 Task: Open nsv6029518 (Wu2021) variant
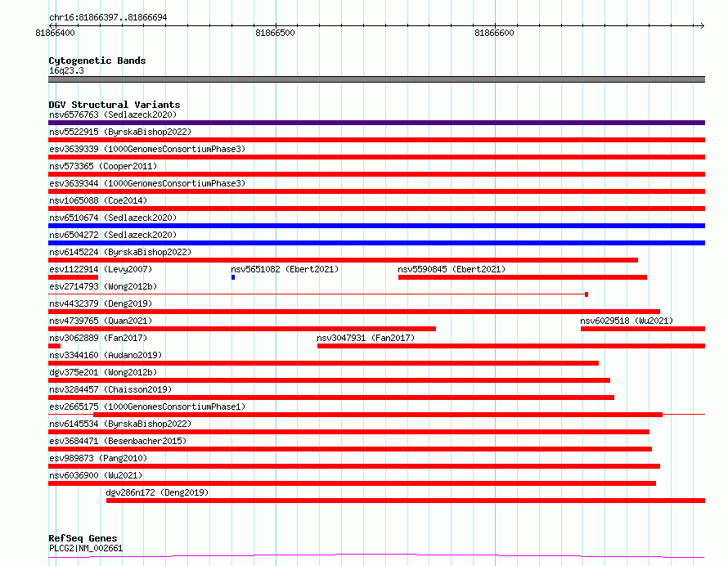[x=627, y=321]
